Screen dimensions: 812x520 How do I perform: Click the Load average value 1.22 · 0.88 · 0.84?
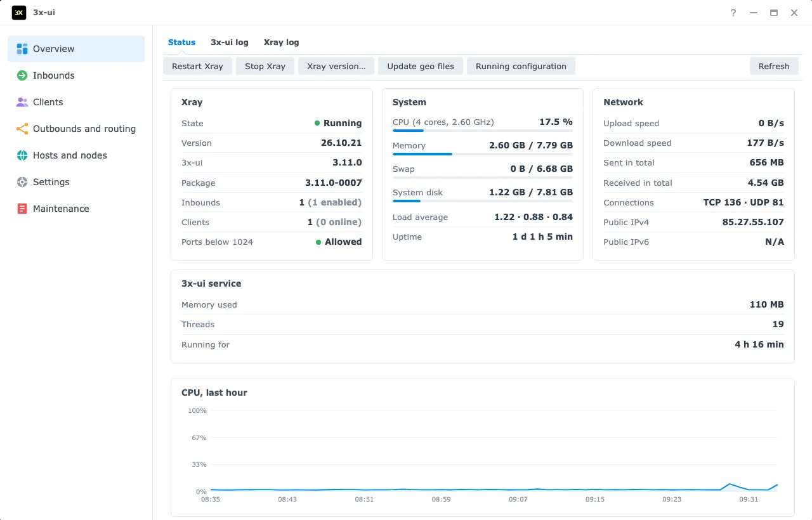534,217
